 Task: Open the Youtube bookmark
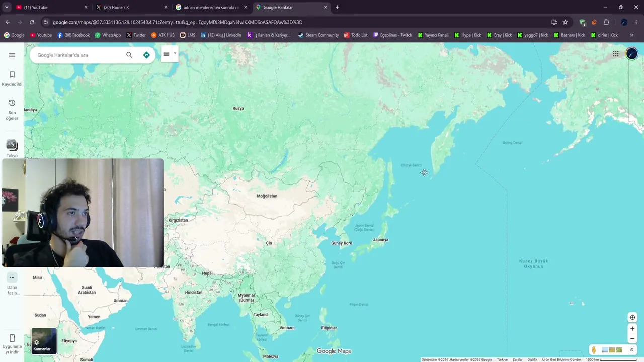41,35
